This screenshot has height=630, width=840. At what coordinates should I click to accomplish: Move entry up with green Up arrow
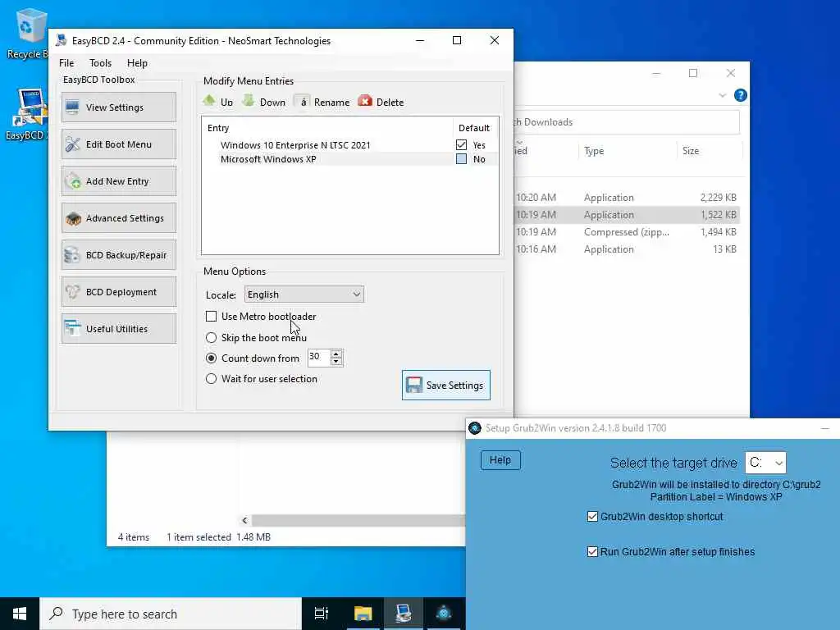(x=217, y=101)
